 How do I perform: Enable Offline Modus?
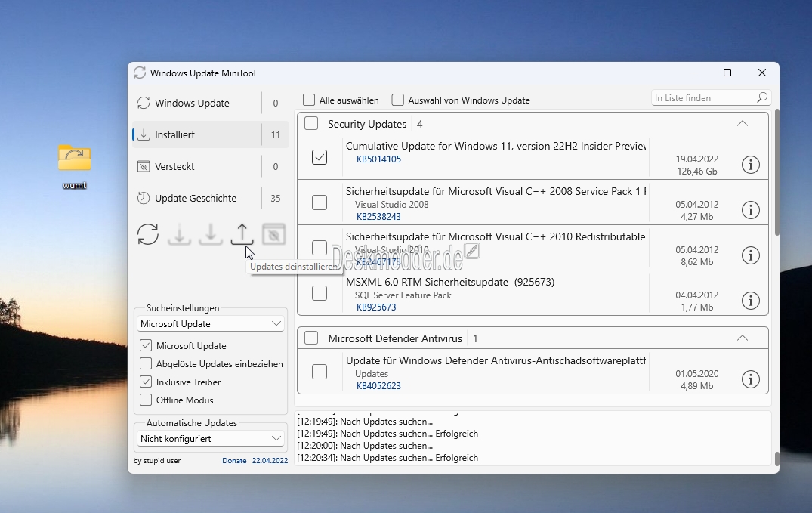[146, 400]
